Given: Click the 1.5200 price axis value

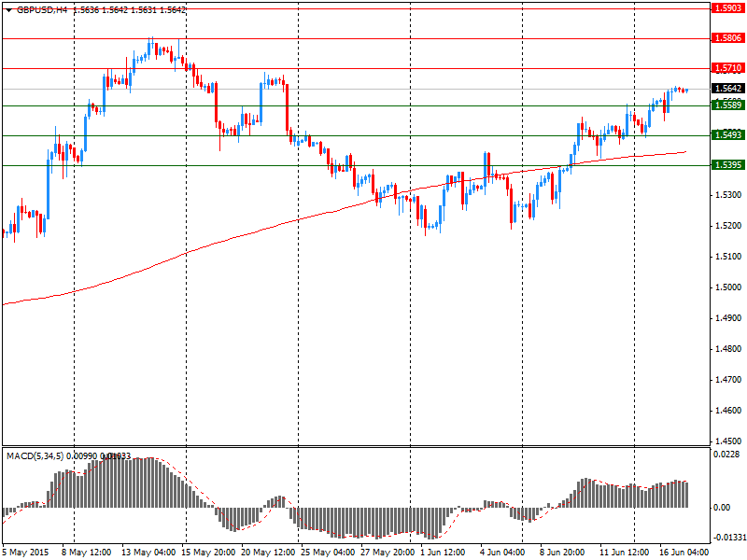Looking at the screenshot, I should point(728,226).
